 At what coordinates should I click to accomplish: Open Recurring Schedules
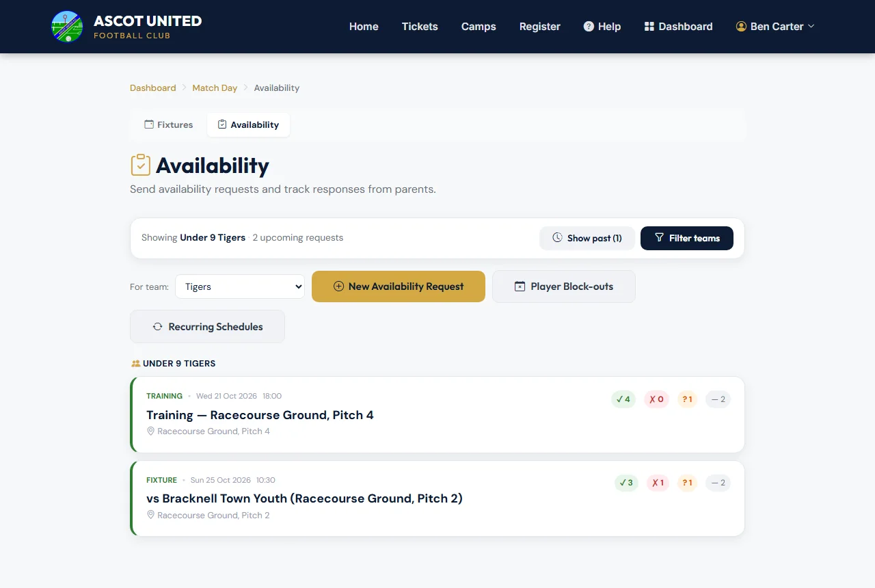(x=207, y=327)
